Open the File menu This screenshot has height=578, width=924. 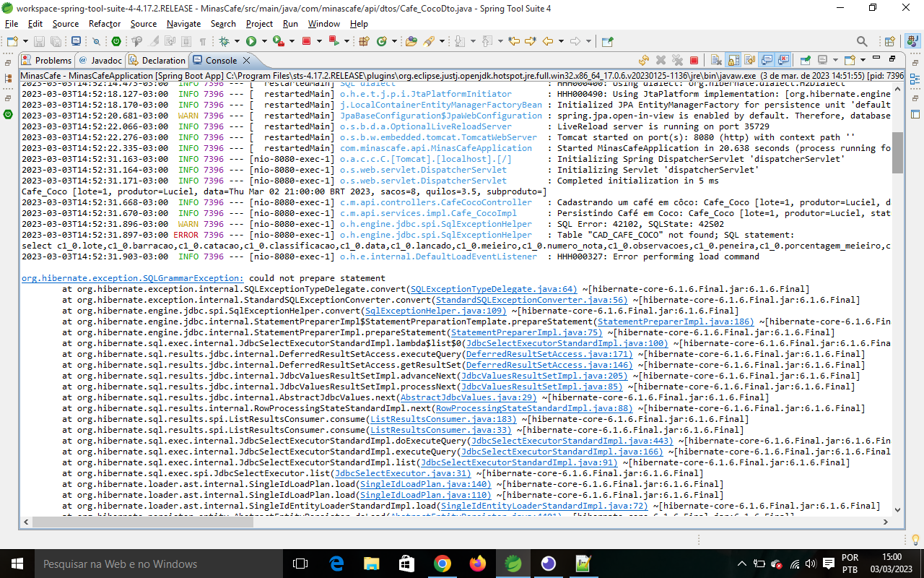[x=12, y=24]
